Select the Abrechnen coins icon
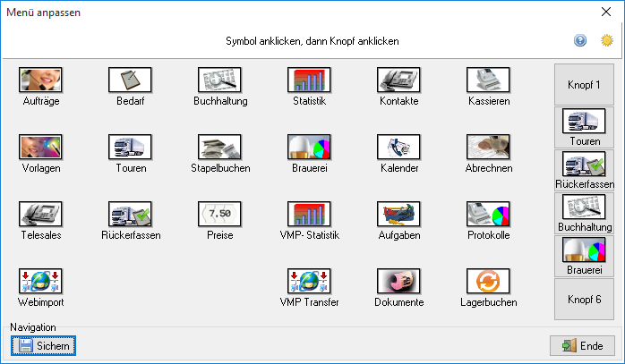The height and width of the screenshot is (364, 625). coord(488,147)
